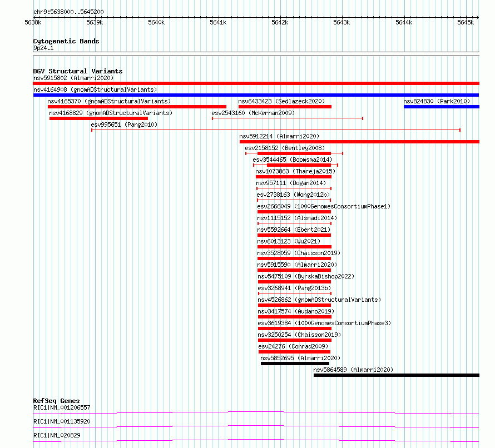The image size is (495, 448).
Task: Select esv24276 (Conrad2009) label
Action: click(293, 346)
